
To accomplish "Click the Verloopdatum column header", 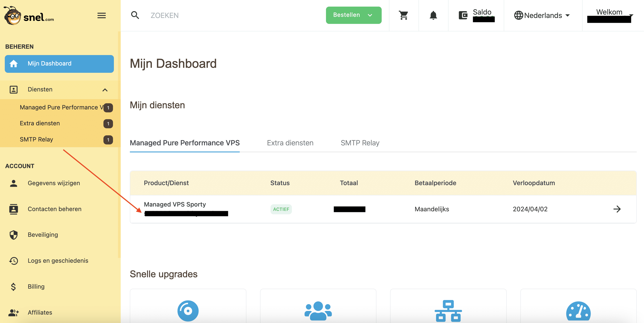I will click(534, 183).
